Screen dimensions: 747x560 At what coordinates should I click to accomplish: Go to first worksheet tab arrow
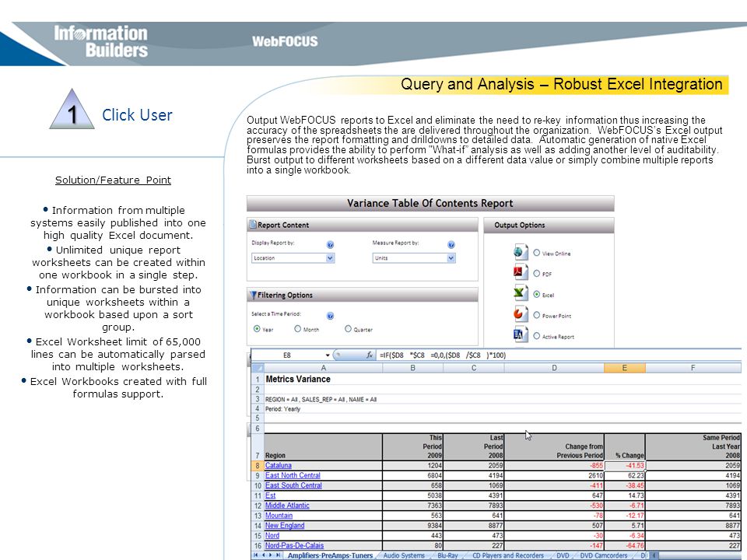pos(256,555)
